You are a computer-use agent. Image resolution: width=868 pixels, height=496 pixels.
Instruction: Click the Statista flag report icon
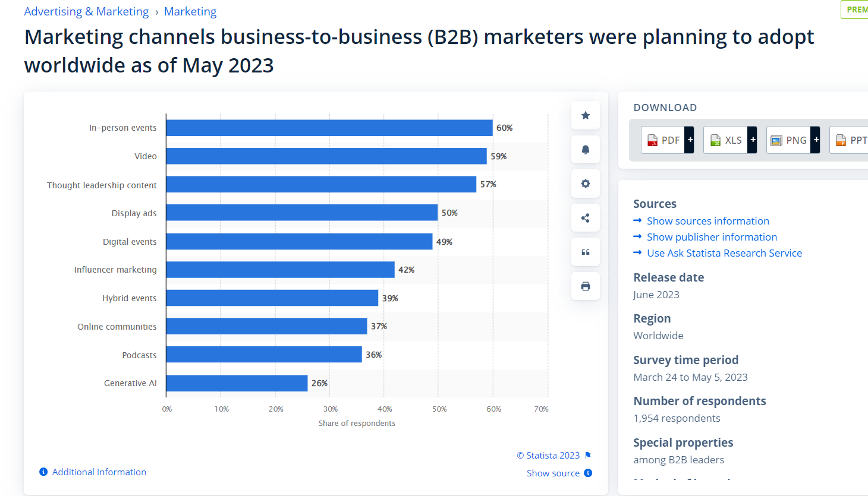click(x=588, y=455)
